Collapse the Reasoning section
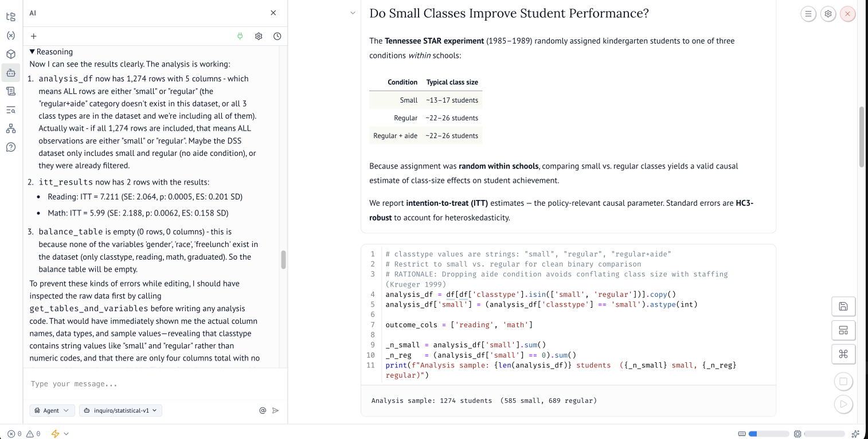This screenshot has width=868, height=439. 51,52
